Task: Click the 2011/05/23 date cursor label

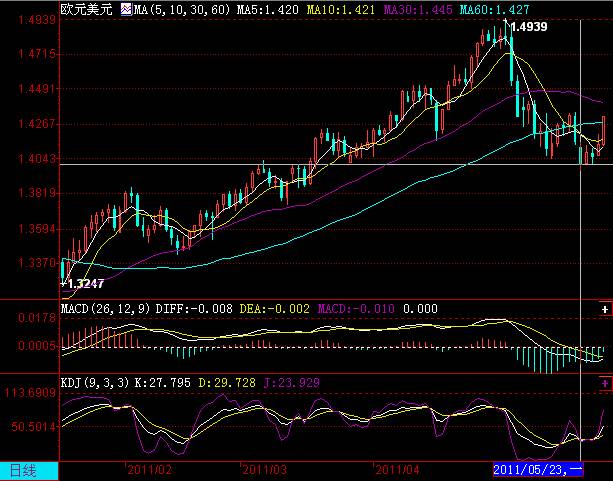Action: (538, 469)
